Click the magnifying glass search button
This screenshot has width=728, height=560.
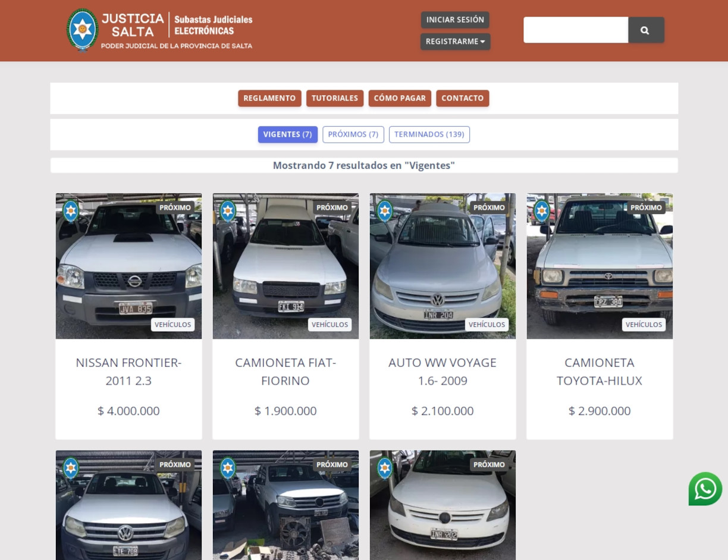coord(645,30)
